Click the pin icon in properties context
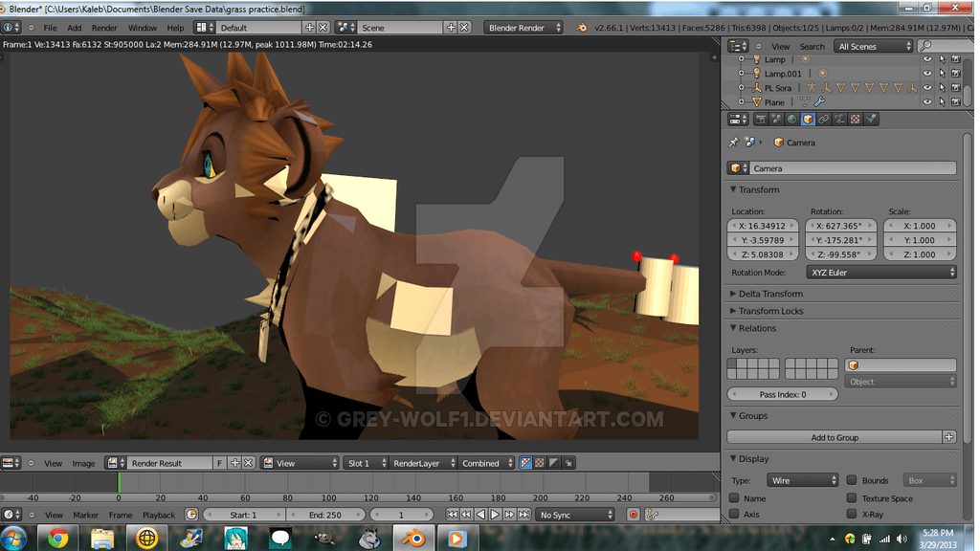Image resolution: width=980 pixels, height=551 pixels. (x=734, y=143)
